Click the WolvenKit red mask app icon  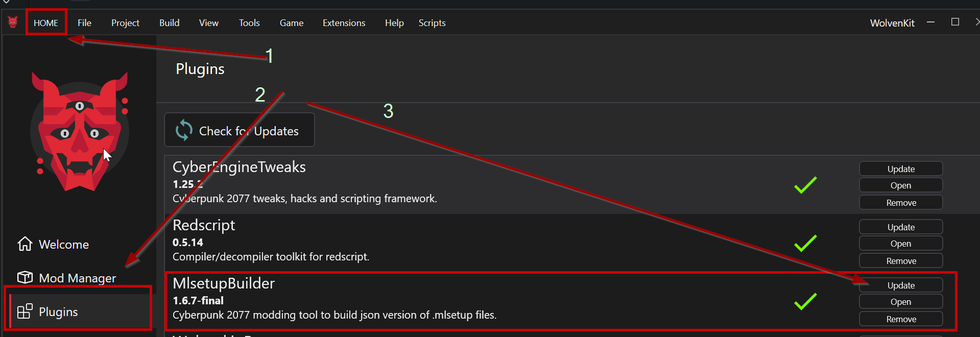[x=13, y=22]
